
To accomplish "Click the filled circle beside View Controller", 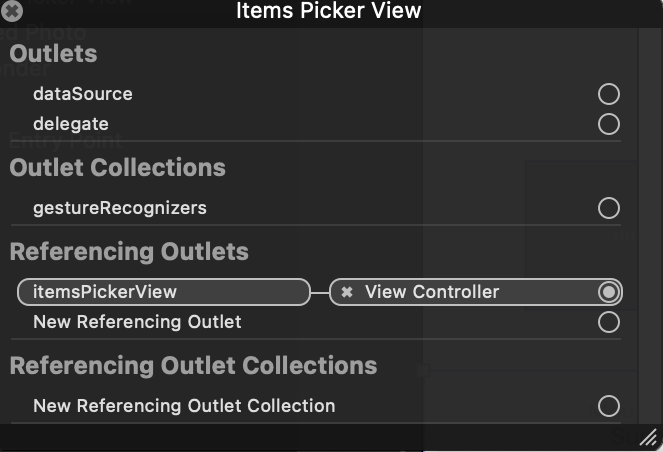I will point(609,292).
